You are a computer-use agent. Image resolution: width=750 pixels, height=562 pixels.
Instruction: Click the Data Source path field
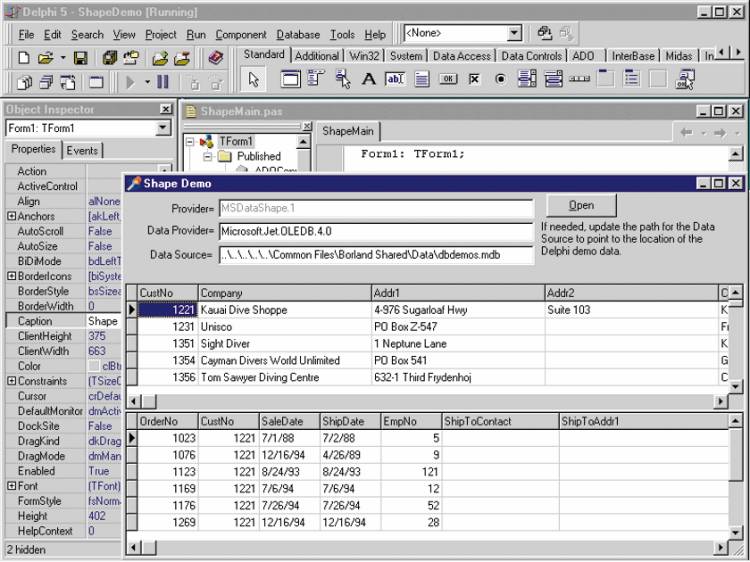pos(376,255)
